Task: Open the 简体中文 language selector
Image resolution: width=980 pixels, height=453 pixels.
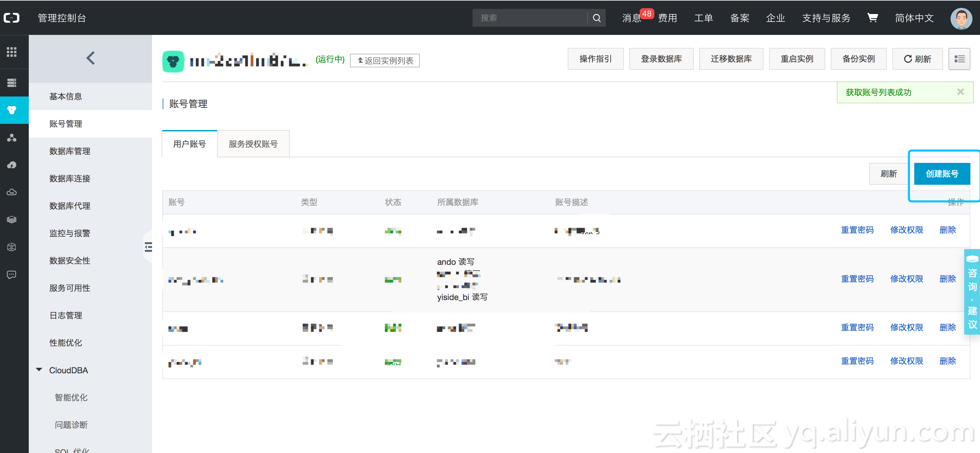Action: [x=914, y=18]
